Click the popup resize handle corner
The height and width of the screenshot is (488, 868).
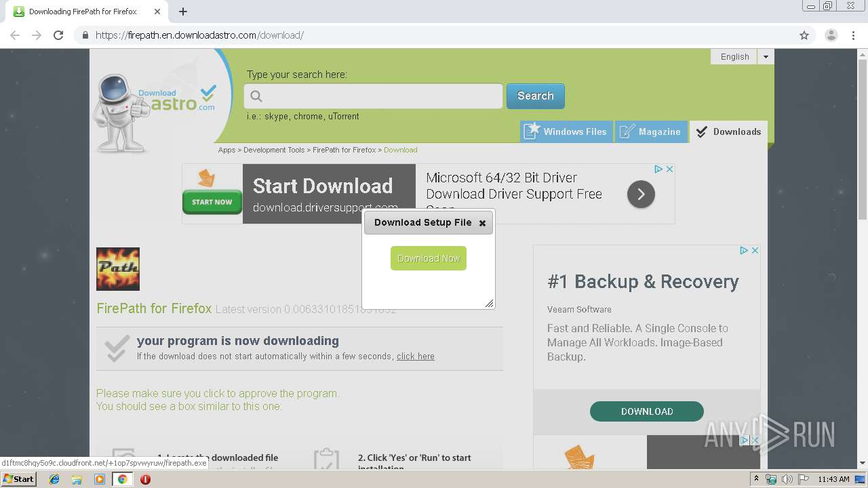click(489, 304)
